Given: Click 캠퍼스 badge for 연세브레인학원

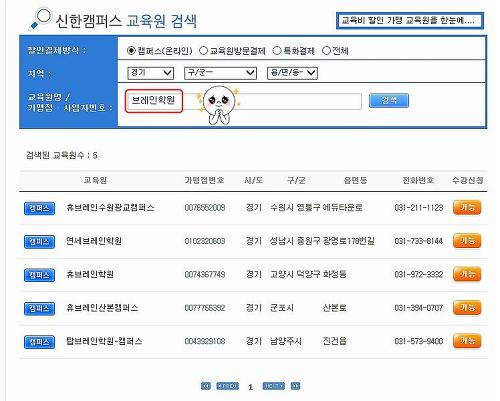Looking at the screenshot, I should [39, 242].
